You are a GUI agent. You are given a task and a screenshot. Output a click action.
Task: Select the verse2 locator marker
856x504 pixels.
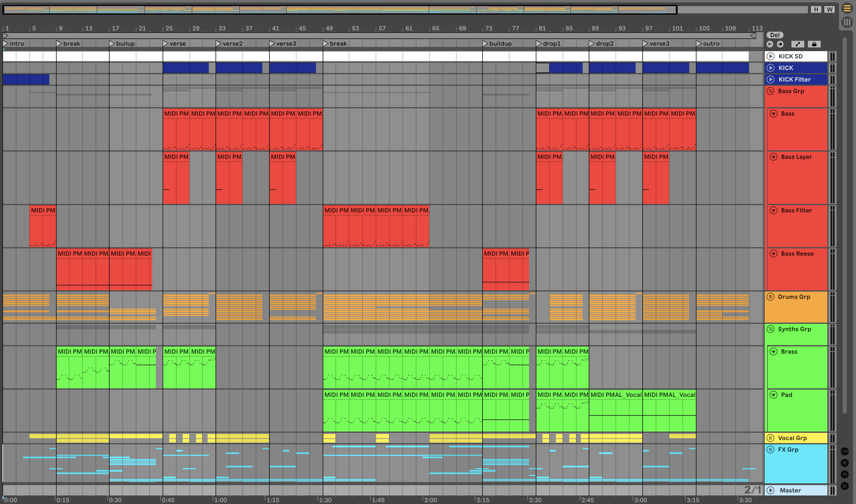tap(219, 44)
